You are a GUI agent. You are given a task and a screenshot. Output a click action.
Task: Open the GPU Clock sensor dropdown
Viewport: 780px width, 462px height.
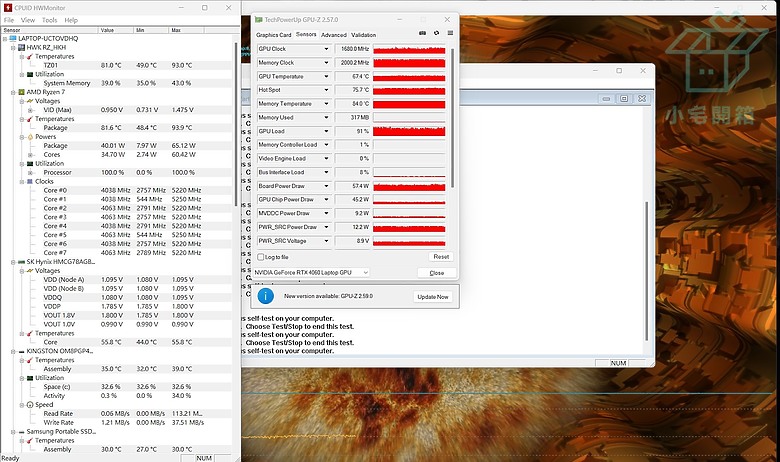[326, 49]
